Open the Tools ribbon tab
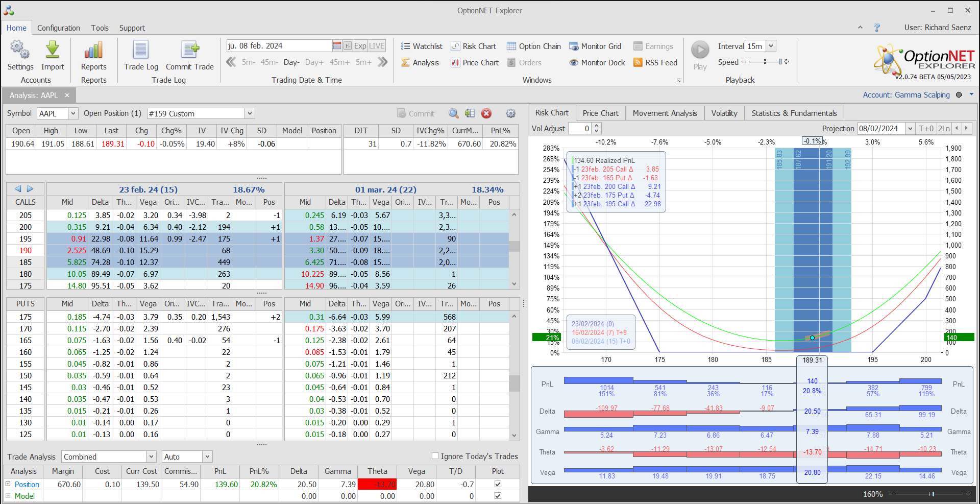This screenshot has height=504, width=980. point(100,28)
